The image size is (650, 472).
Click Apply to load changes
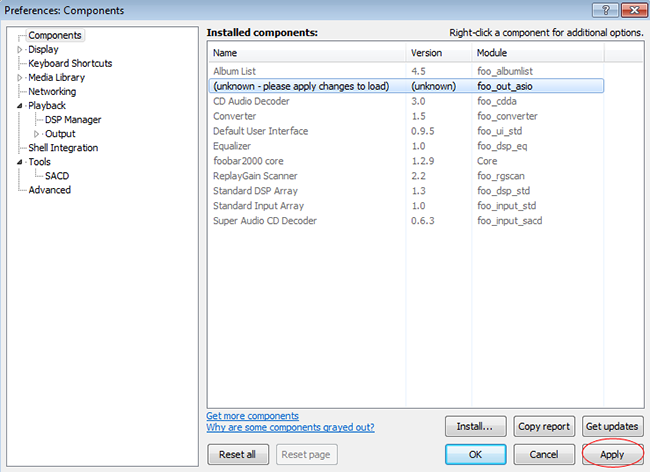[612, 455]
